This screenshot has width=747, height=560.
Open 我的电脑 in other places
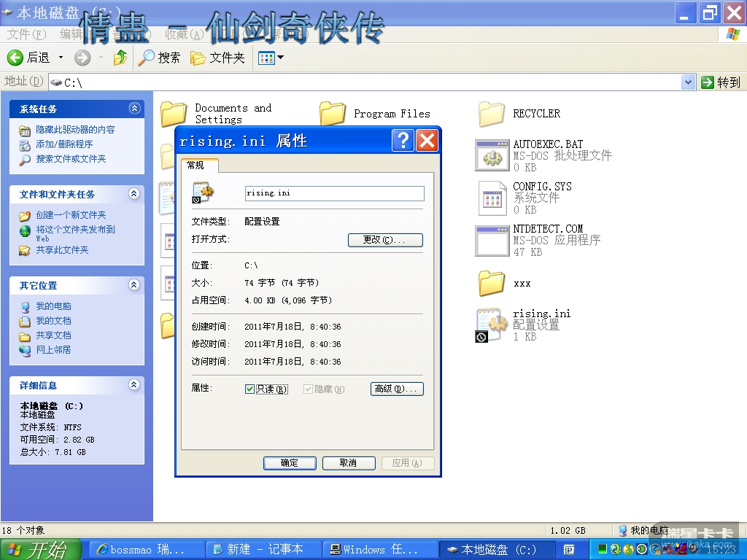tap(53, 306)
